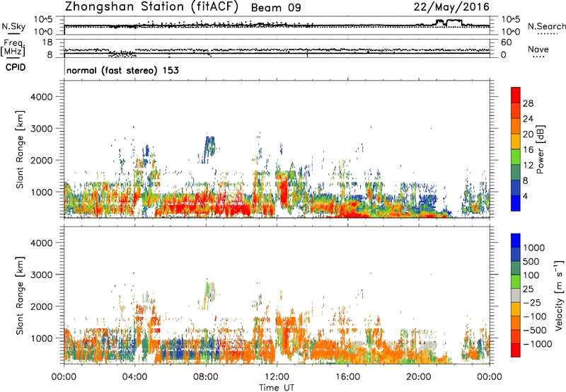Image resolution: width=566 pixels, height=392 pixels.
Task: Click the "1000" label on the Velocity color bar
Action: coord(534,248)
